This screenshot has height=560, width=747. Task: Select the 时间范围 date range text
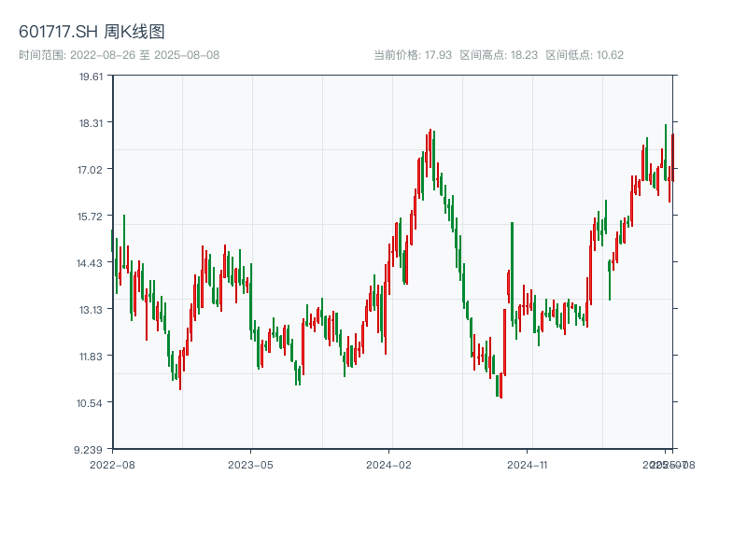pyautogui.click(x=119, y=55)
